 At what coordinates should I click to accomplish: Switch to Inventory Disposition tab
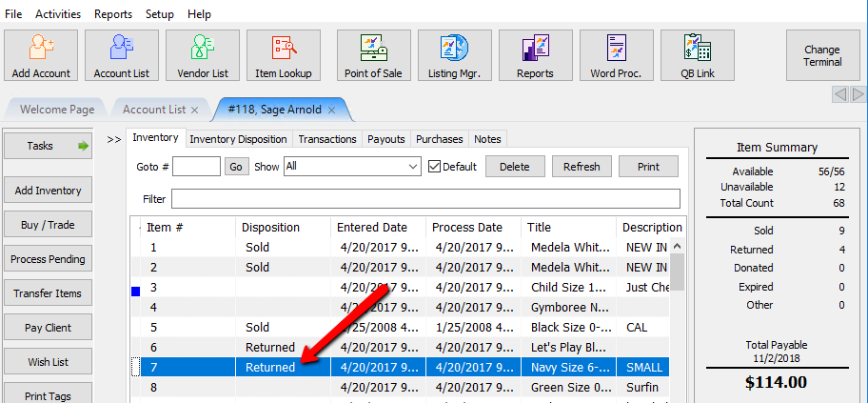pos(238,139)
